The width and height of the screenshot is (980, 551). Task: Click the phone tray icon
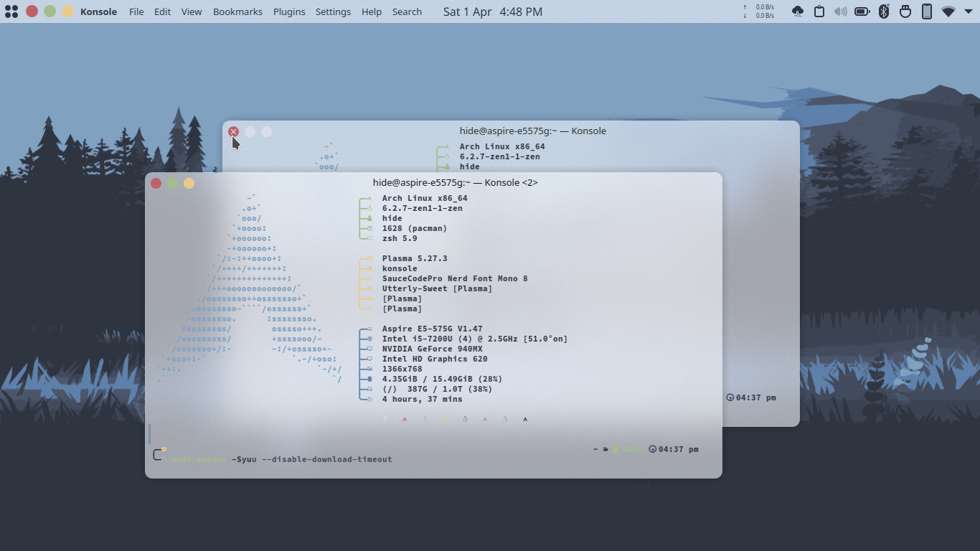[927, 11]
